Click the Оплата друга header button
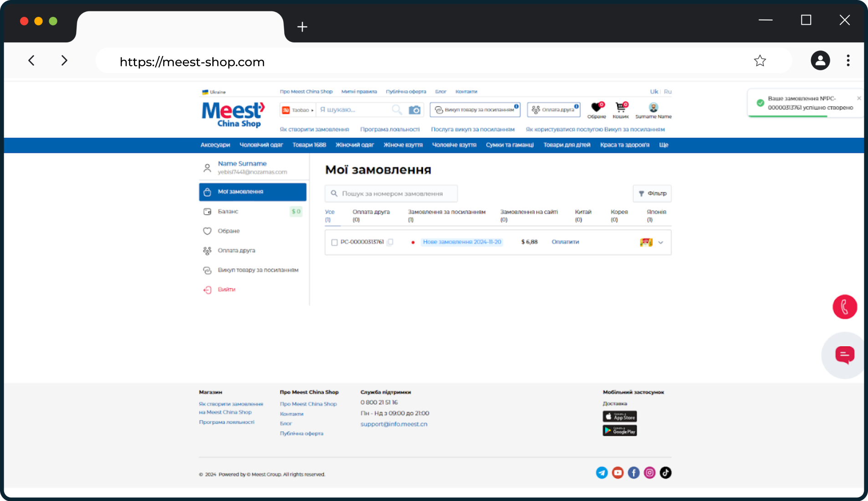The width and height of the screenshot is (868, 501). [554, 110]
